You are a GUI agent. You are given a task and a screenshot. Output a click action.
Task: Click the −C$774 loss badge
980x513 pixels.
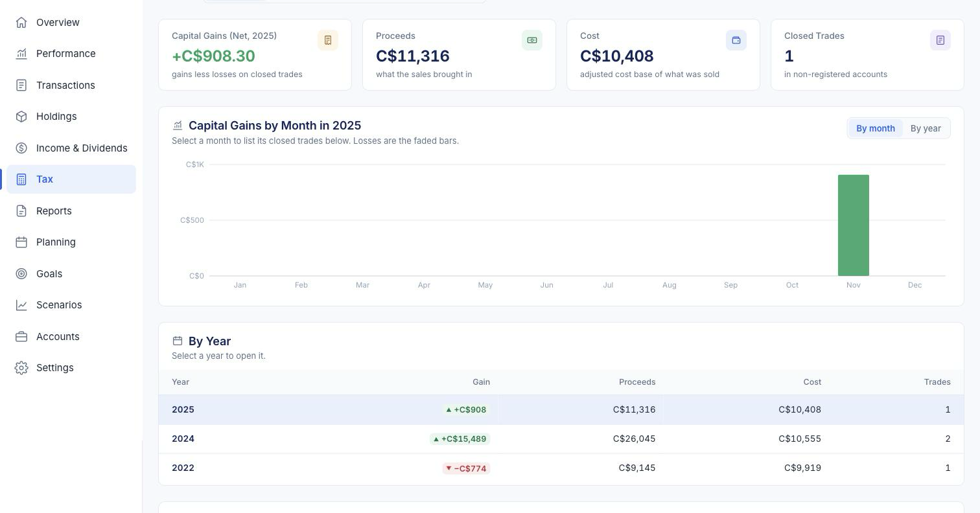[x=466, y=468]
